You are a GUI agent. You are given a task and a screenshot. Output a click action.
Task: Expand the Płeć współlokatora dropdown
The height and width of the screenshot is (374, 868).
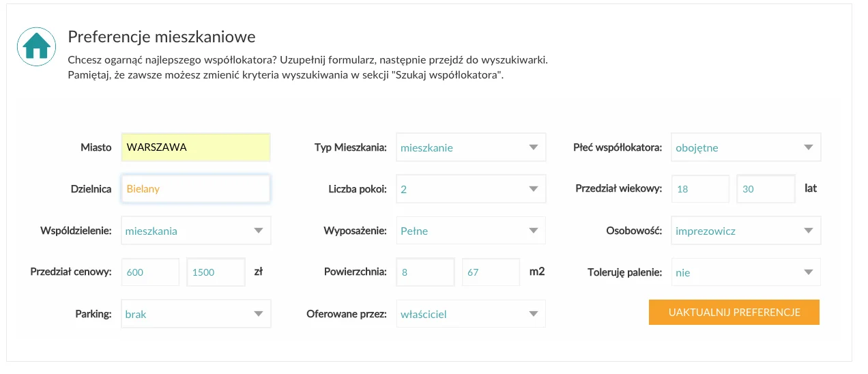746,147
